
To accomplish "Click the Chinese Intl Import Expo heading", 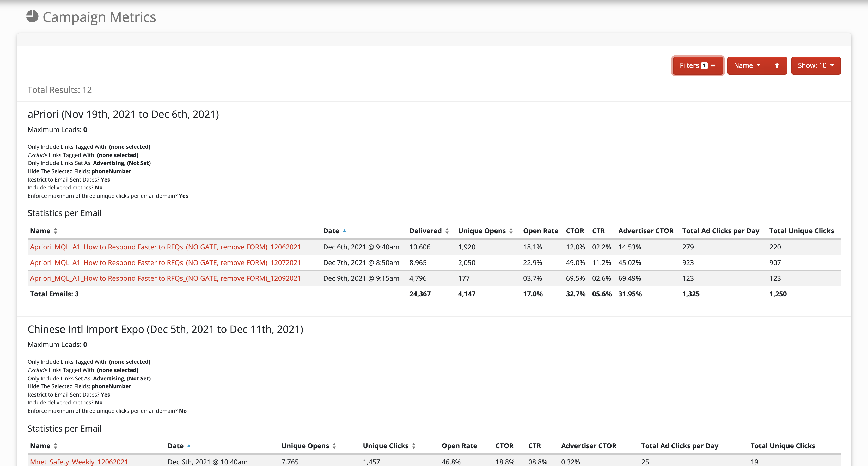I will [x=165, y=329].
